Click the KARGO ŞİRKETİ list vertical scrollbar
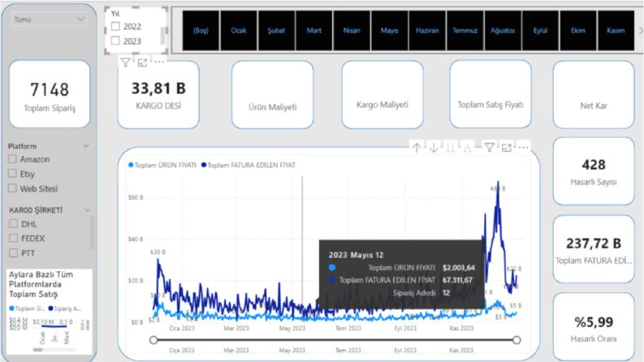The width and height of the screenshot is (644, 362). point(92,233)
